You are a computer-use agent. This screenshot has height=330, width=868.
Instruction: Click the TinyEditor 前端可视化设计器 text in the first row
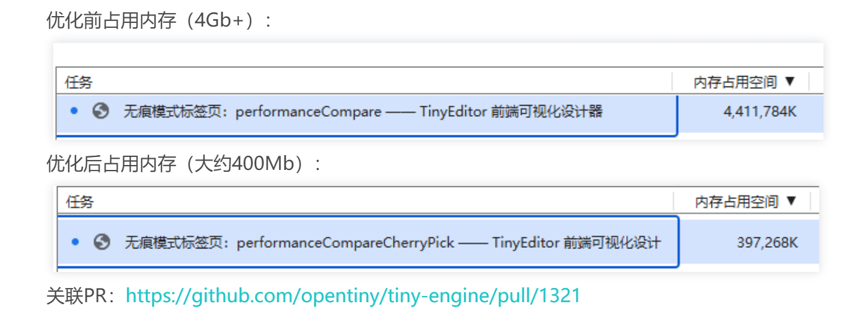coord(511,112)
